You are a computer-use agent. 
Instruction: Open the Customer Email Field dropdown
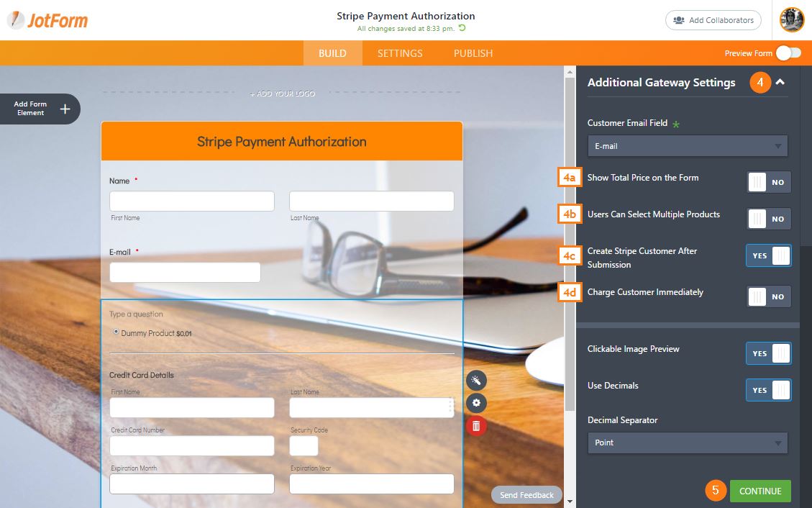point(688,146)
